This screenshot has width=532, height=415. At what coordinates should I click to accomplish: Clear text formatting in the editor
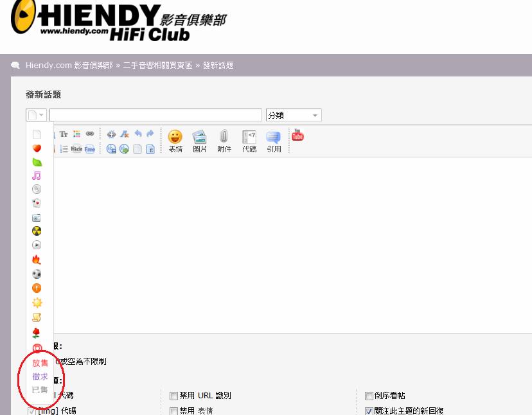click(x=125, y=134)
